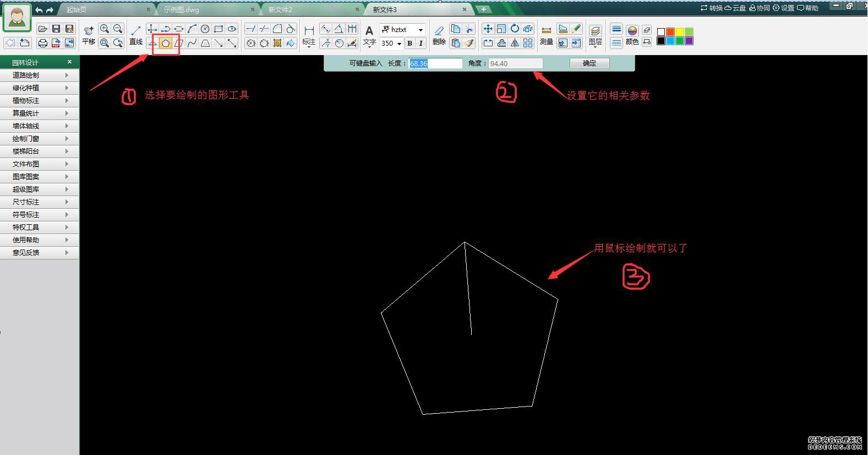The height and width of the screenshot is (455, 868).
Task: Open the 颜色 color wheel picker
Action: pyautogui.click(x=632, y=35)
